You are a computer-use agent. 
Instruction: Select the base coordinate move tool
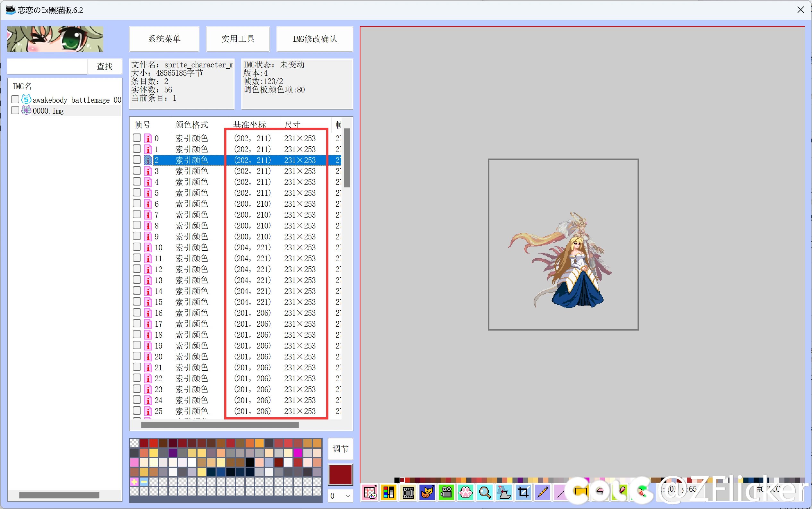(x=504, y=493)
